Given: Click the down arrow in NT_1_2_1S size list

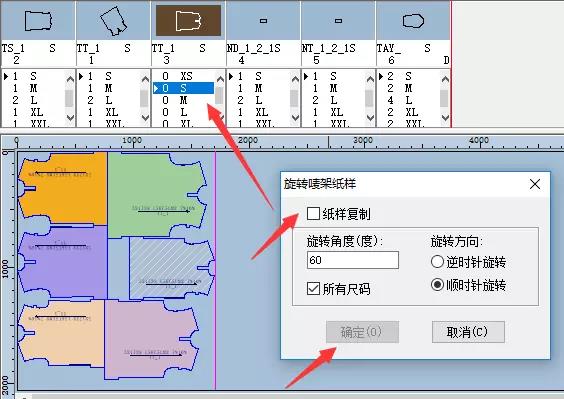Looking at the screenshot, I should 370,117.
